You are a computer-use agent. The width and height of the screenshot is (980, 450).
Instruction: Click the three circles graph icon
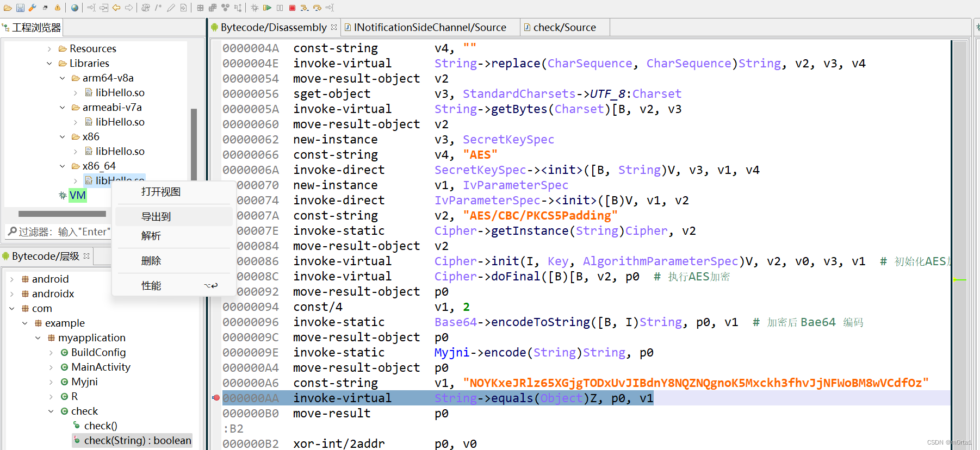225,8
